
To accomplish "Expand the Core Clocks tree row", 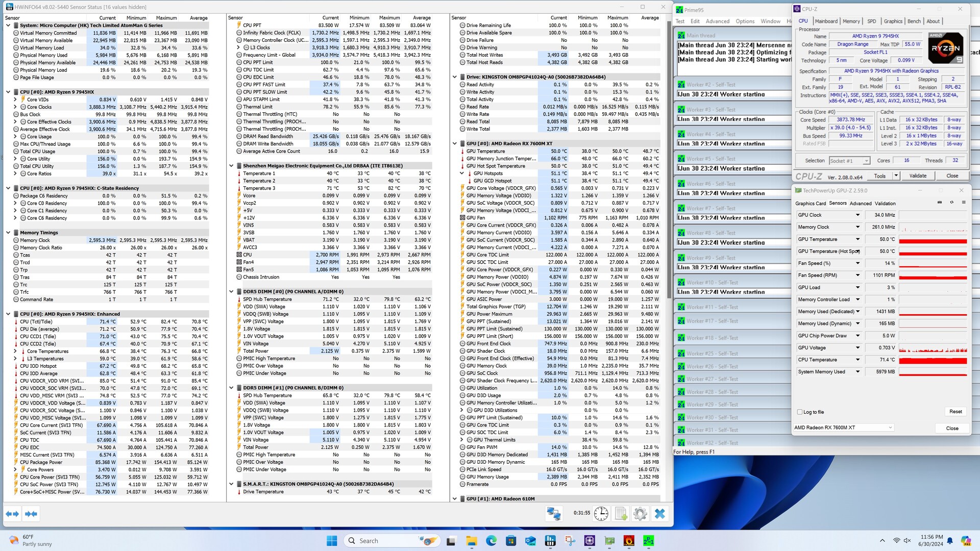I will point(15,107).
